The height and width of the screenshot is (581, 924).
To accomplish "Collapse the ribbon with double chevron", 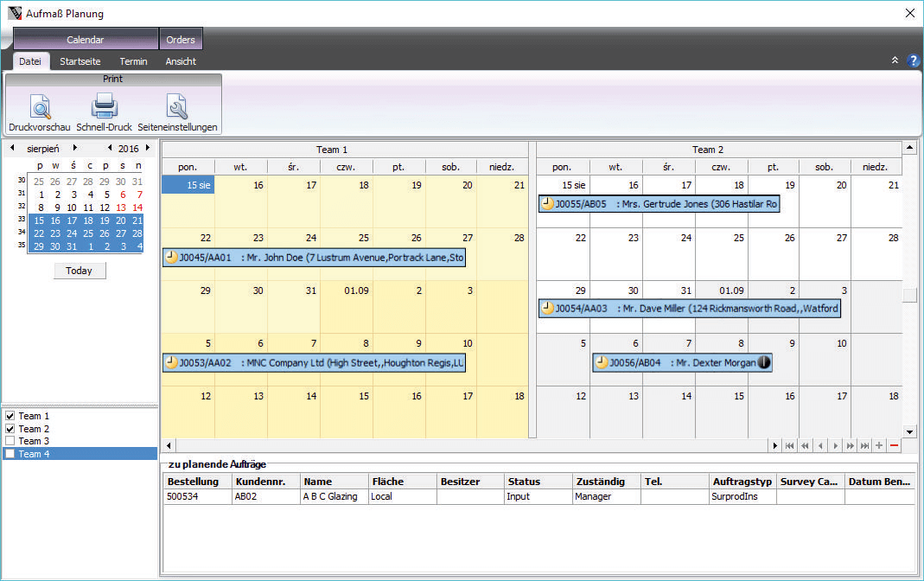I will tap(895, 61).
